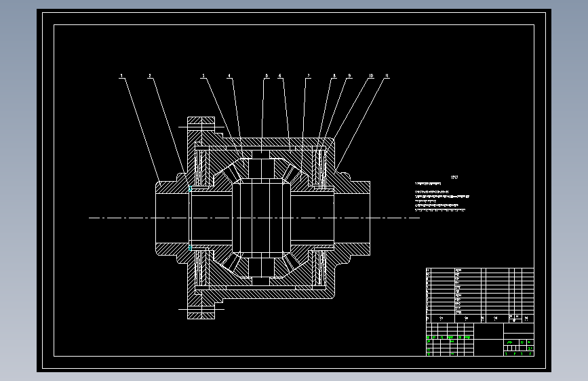This screenshot has width=588, height=381.
Task: Click part callout number 8 label
Action: (x=334, y=76)
